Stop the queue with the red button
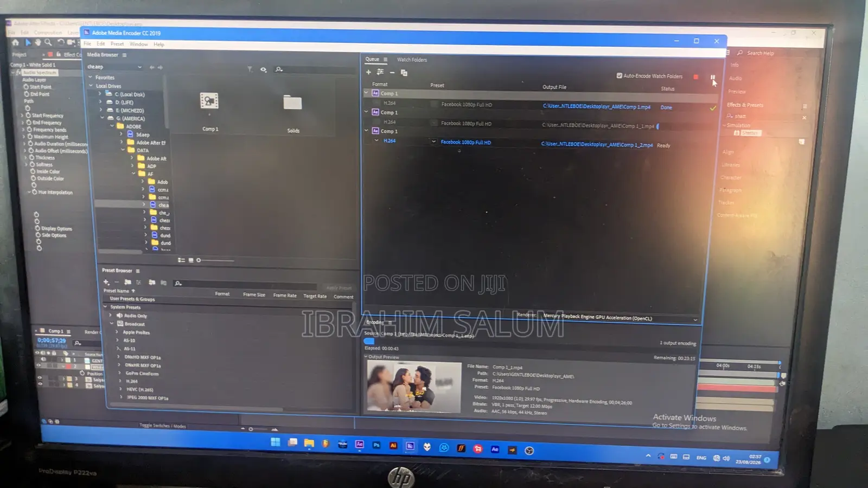868x488 pixels. tap(695, 77)
